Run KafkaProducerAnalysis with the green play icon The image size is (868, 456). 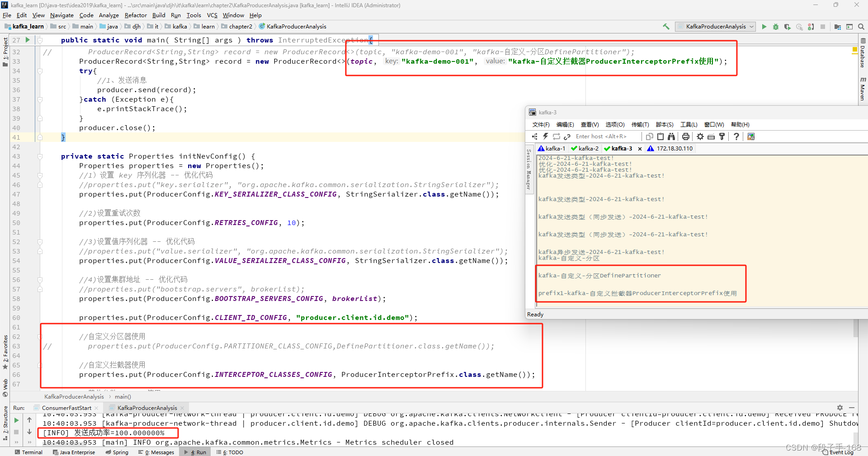(764, 27)
